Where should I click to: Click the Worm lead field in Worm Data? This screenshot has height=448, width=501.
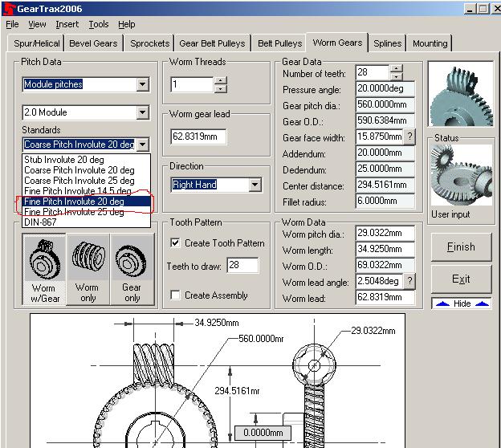click(x=385, y=297)
